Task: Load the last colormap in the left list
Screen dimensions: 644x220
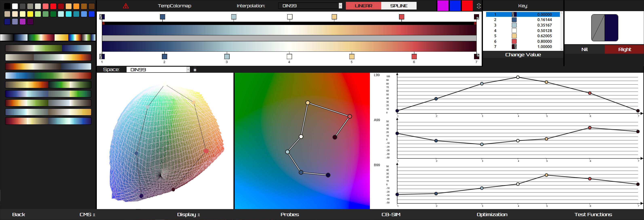Action: pyautogui.click(x=48, y=121)
